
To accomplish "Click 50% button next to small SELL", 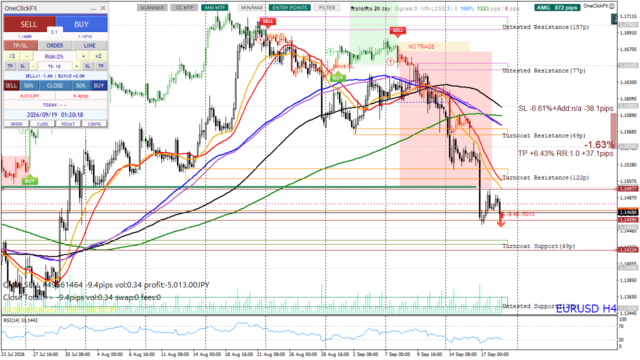I will (29, 86).
